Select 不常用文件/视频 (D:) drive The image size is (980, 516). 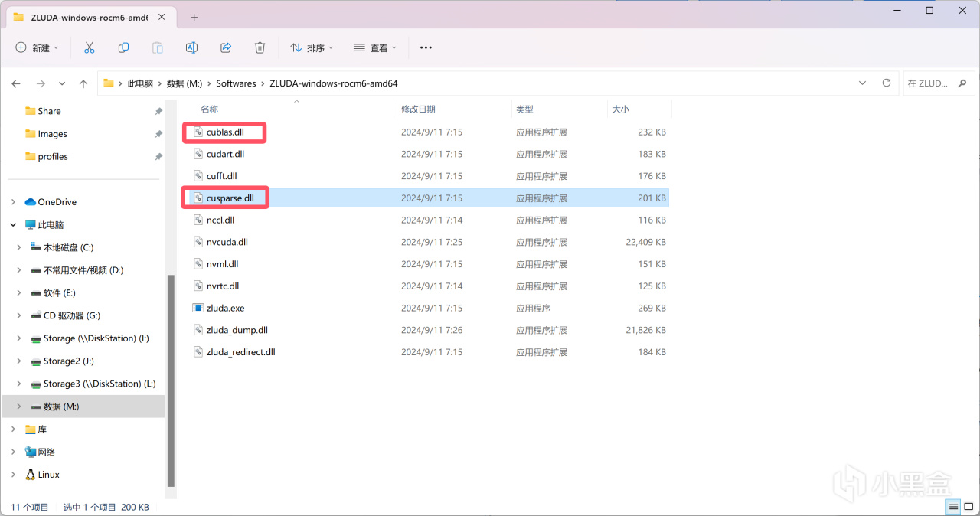pos(83,270)
